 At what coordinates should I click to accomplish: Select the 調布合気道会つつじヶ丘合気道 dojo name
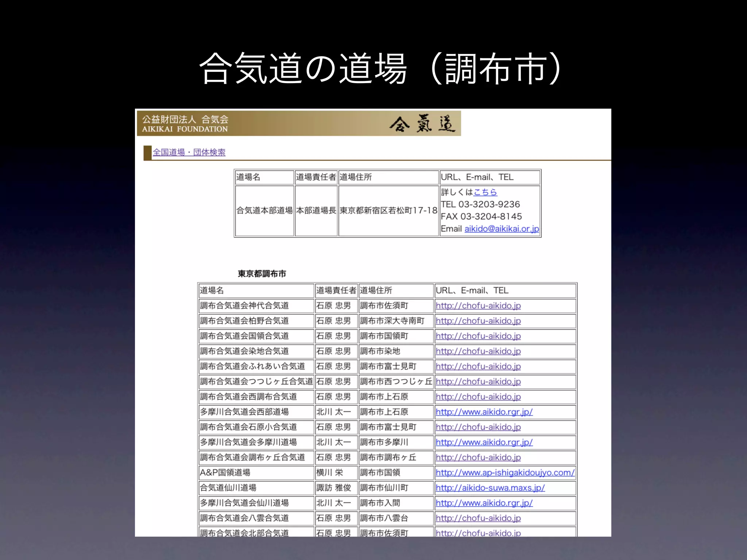point(256,382)
